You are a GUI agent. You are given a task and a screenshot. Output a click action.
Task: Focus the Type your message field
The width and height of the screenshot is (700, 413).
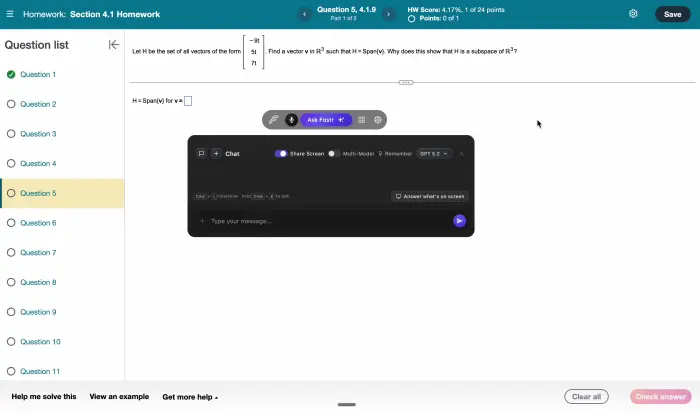point(329,221)
